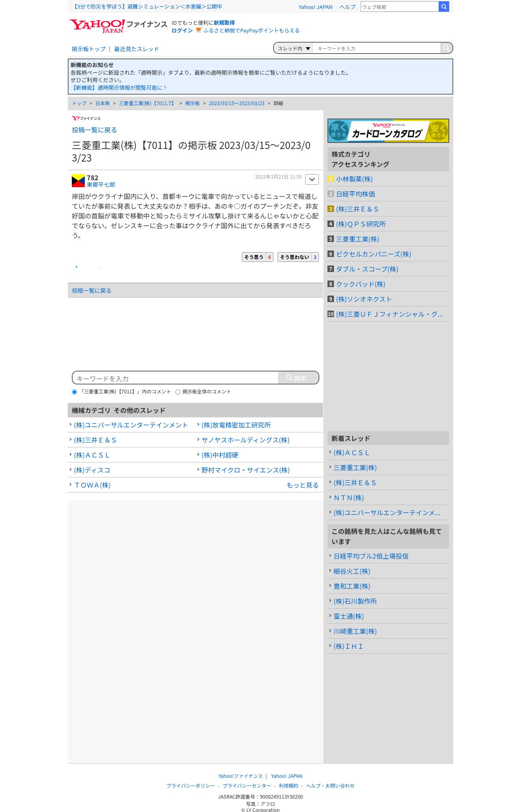Open the 野村マイクロ・サイエンス(株) thread

pyautogui.click(x=245, y=470)
